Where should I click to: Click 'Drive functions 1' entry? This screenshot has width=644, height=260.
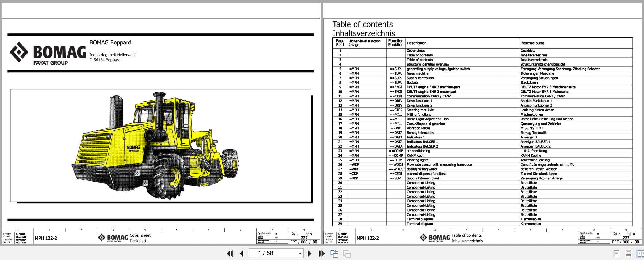click(419, 101)
